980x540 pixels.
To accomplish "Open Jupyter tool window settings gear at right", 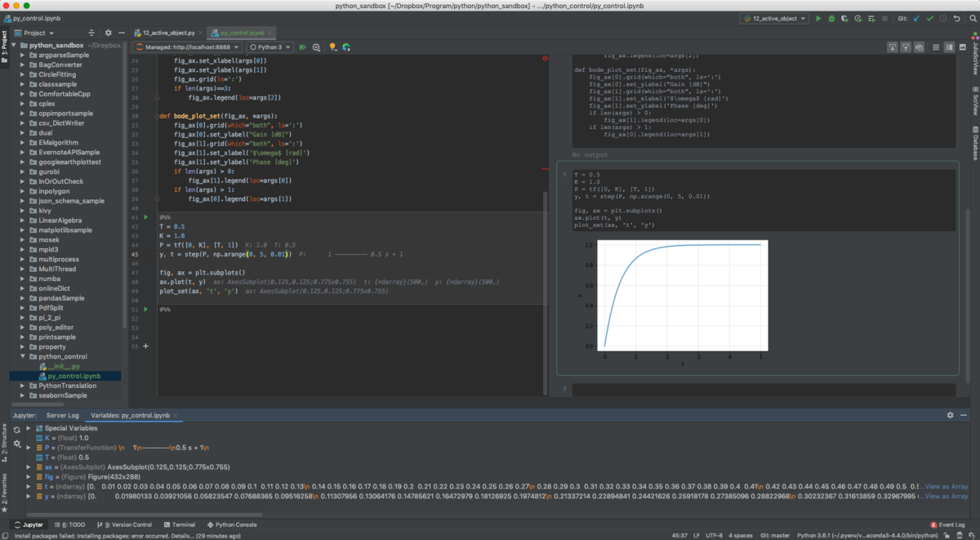I will coord(950,415).
